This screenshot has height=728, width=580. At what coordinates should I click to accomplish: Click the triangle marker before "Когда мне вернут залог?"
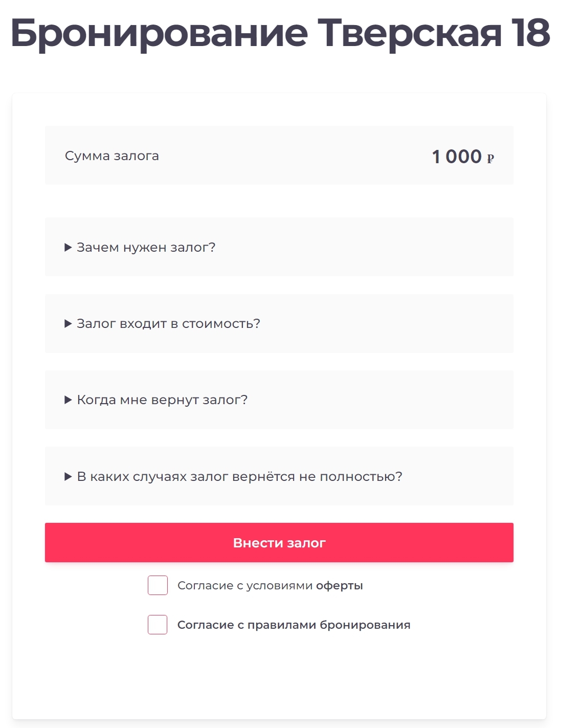(68, 400)
